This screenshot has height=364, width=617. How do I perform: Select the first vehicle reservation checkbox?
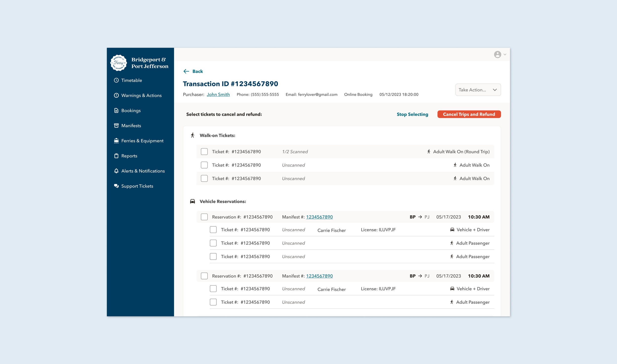point(204,217)
